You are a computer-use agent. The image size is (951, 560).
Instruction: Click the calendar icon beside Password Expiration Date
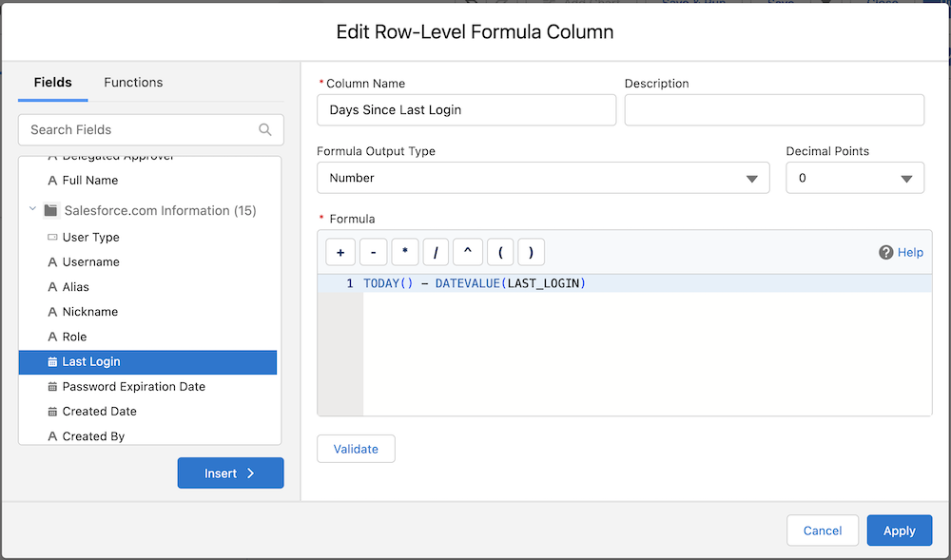click(x=52, y=387)
